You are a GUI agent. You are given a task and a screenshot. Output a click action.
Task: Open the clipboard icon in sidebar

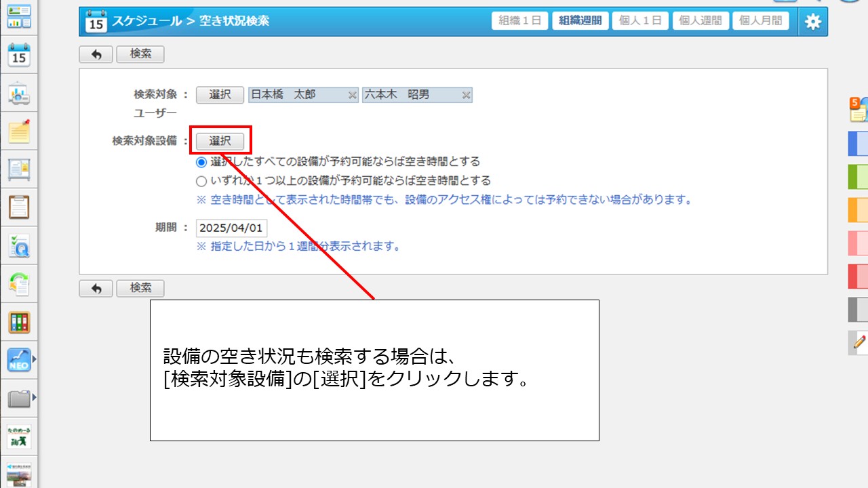click(x=19, y=207)
